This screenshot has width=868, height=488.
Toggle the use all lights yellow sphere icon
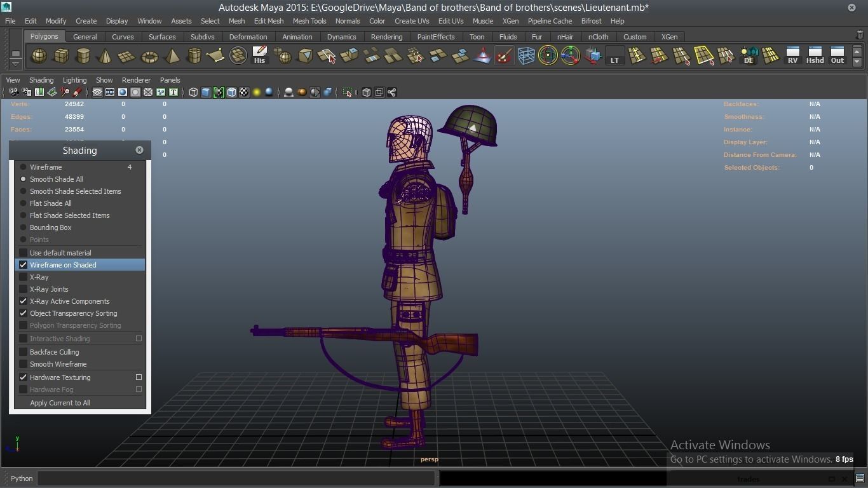pos(257,93)
